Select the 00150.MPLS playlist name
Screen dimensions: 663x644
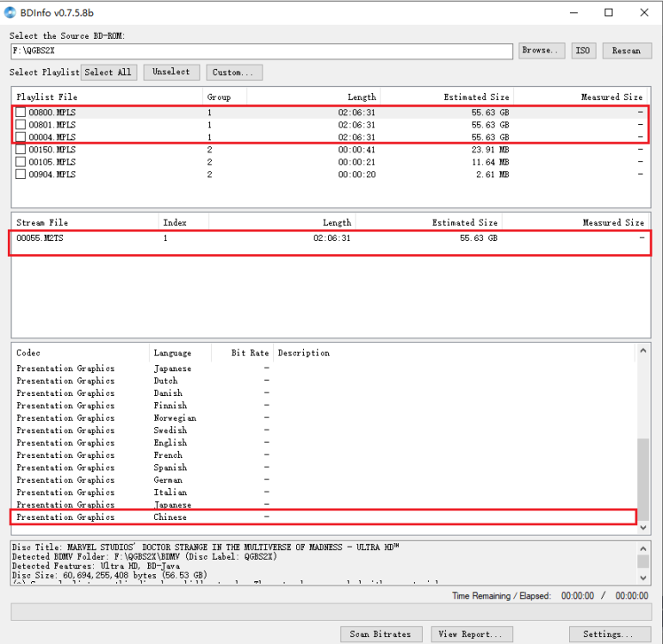point(52,150)
